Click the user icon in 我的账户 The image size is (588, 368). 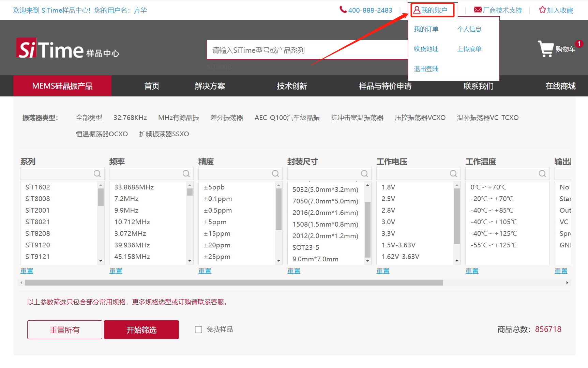(x=417, y=10)
